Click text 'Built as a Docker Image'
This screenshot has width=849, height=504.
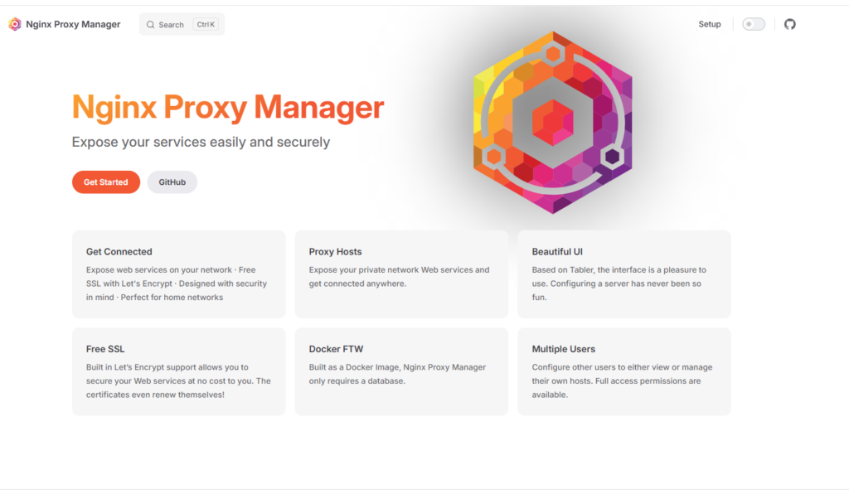tap(353, 367)
